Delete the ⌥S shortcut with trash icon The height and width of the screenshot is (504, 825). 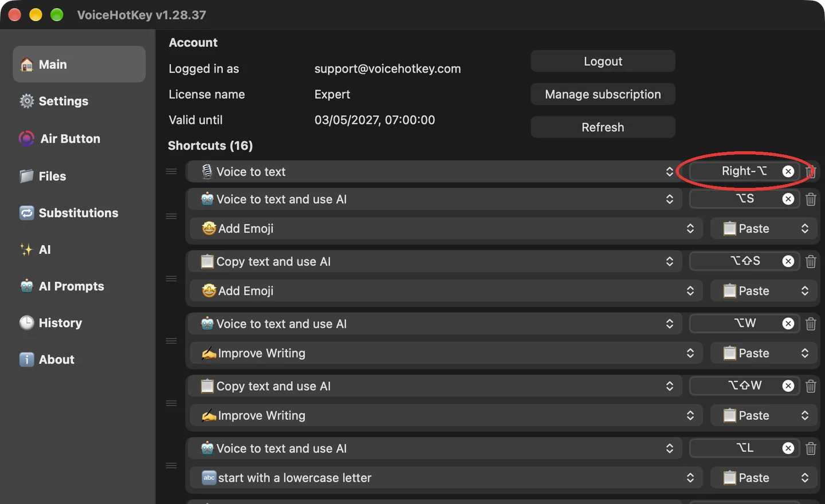[x=811, y=199]
